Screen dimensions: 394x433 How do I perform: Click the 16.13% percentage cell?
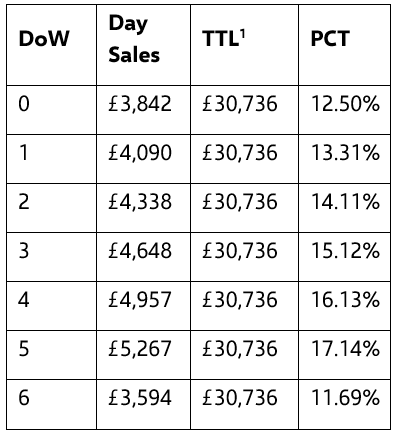pyautogui.click(x=344, y=306)
